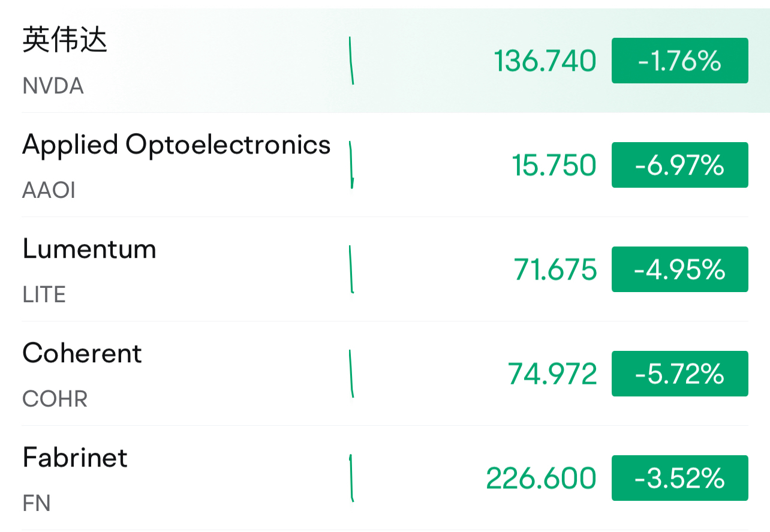This screenshot has width=770, height=532.
Task: Select the AAOI ticker label
Action: click(49, 191)
